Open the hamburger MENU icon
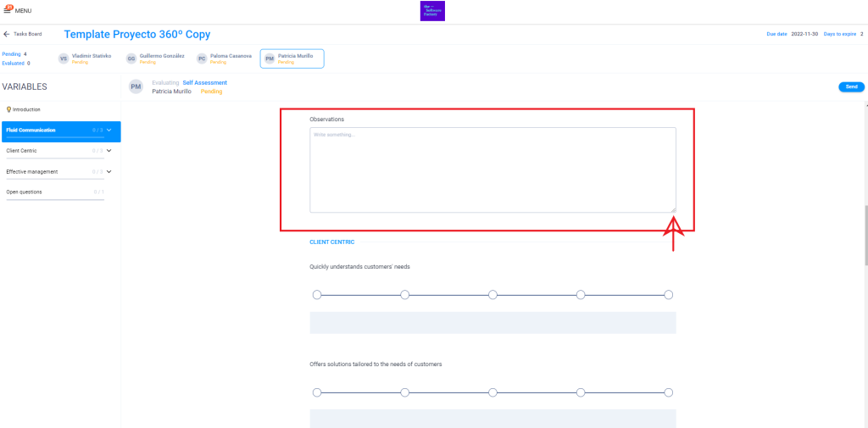The height and width of the screenshot is (428, 868). click(x=9, y=9)
